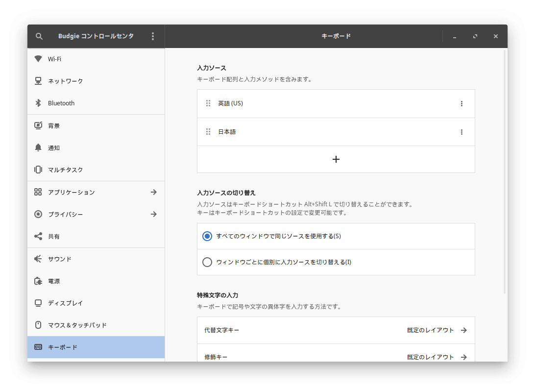The width and height of the screenshot is (535, 392).
Task: Click the 電源 power icon
Action: coord(38,281)
